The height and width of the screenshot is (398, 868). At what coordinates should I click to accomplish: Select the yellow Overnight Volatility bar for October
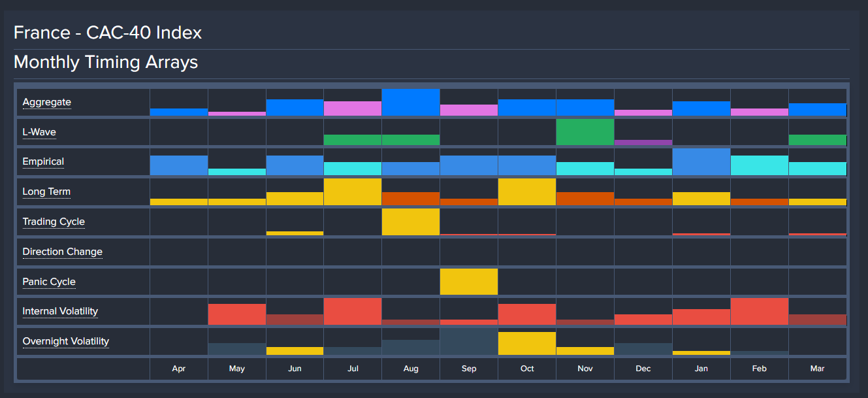tap(527, 344)
